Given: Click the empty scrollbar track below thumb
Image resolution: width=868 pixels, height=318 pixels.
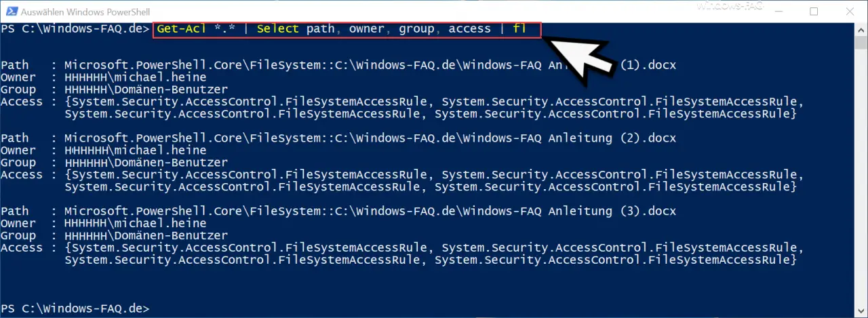Looking at the screenshot, I should [x=861, y=176].
